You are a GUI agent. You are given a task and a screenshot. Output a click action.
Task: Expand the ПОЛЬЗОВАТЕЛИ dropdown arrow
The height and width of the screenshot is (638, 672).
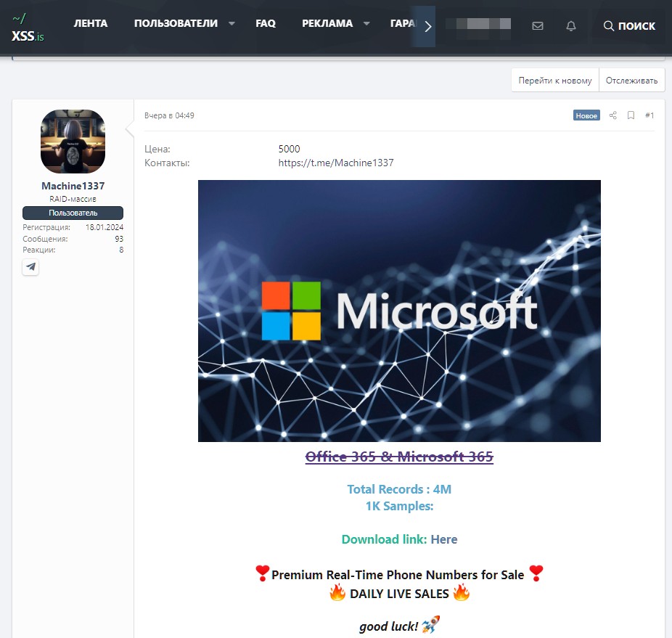pos(231,24)
